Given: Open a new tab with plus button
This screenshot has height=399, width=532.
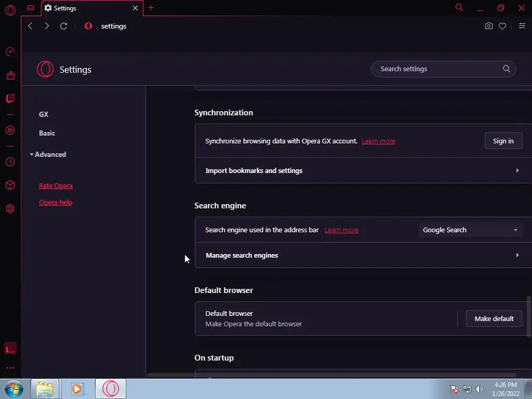Looking at the screenshot, I should [x=151, y=8].
